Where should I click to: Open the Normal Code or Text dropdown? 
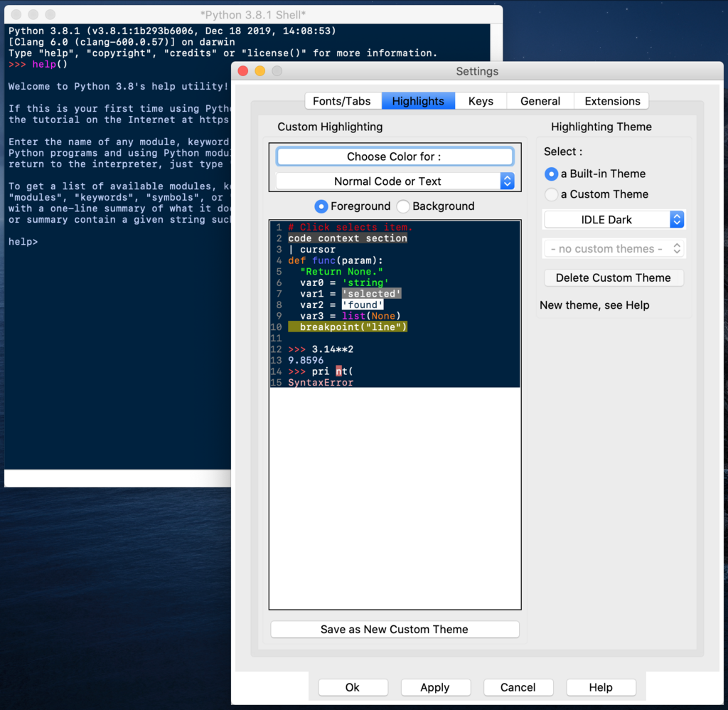[395, 181]
